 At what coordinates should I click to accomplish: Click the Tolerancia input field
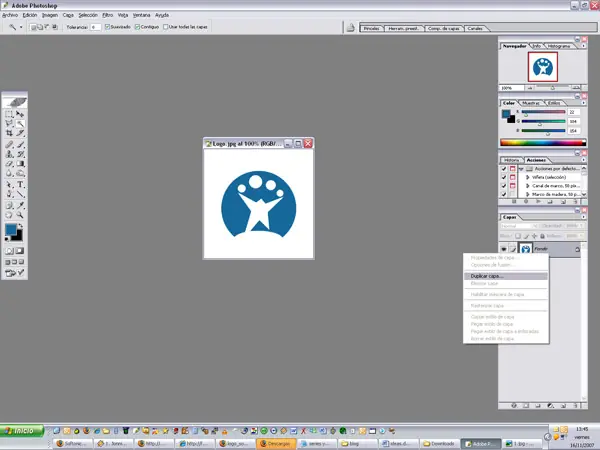[x=95, y=27]
